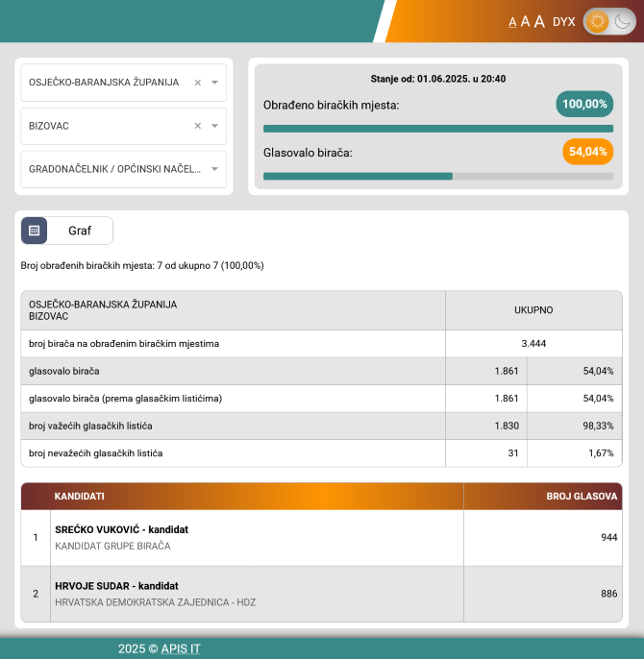Click the KANDIDATI column header
The width and height of the screenshot is (644, 659).
pyautogui.click(x=80, y=497)
